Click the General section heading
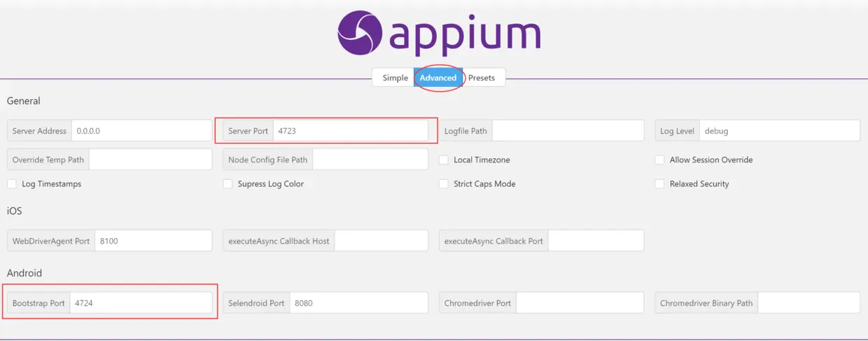Screen dimensions: 868x341 click(24, 101)
